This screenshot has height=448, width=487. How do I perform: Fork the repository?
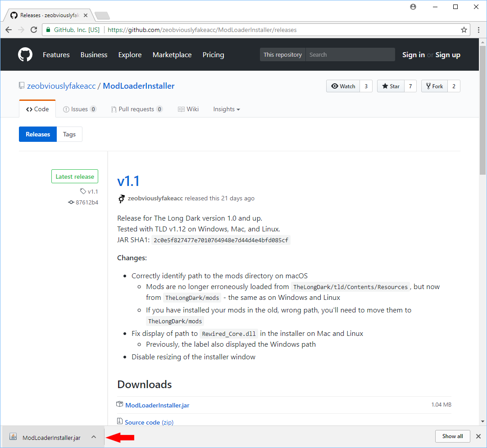tap(434, 86)
